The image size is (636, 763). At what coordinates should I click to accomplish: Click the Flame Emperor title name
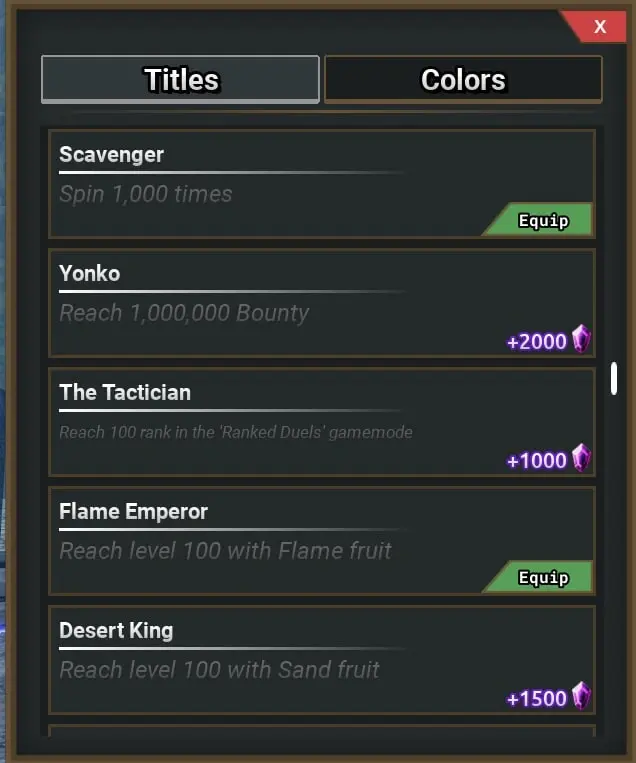pyautogui.click(x=134, y=511)
